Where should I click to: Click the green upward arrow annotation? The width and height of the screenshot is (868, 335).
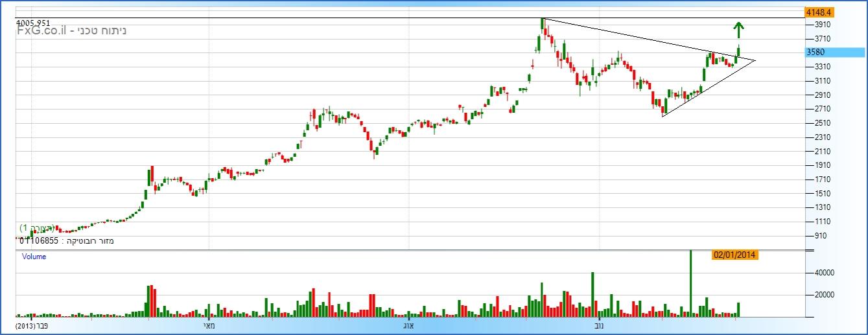pyautogui.click(x=738, y=29)
